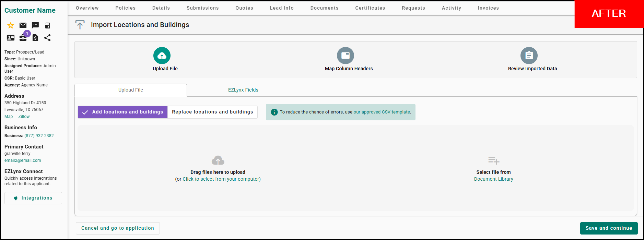Screen dimensions: 644x240
Task: Click the Upload File step label
Action: point(165,69)
